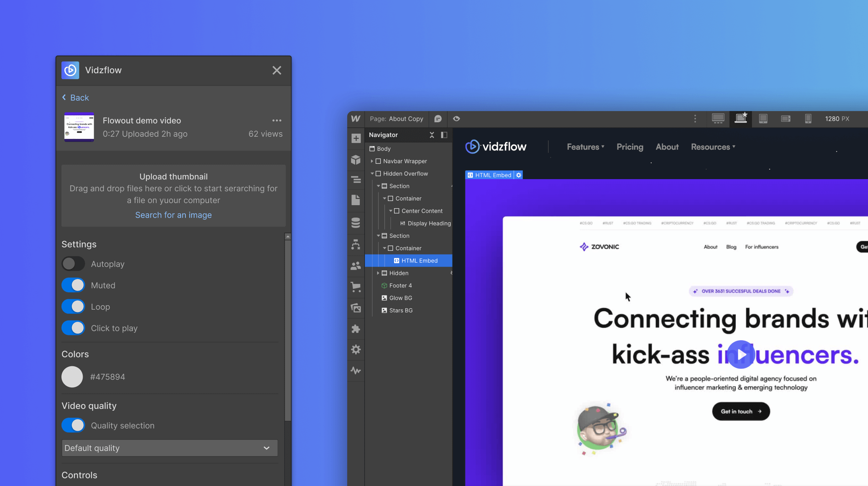
Task: Open the Assets panel
Action: pos(356,308)
